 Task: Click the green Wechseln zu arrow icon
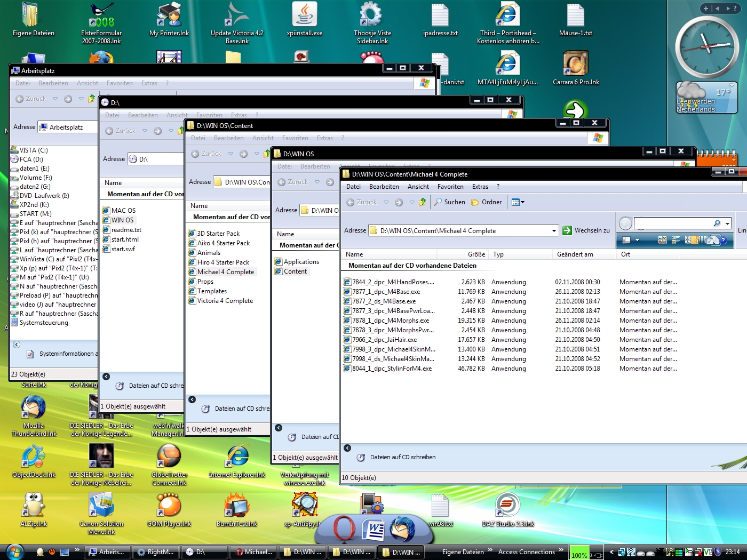(x=567, y=230)
